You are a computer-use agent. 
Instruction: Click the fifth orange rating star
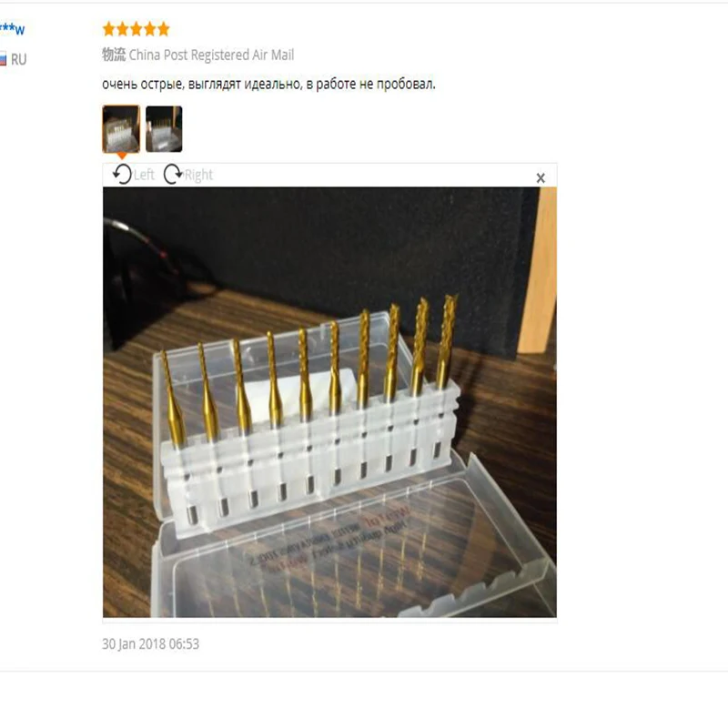[164, 29]
